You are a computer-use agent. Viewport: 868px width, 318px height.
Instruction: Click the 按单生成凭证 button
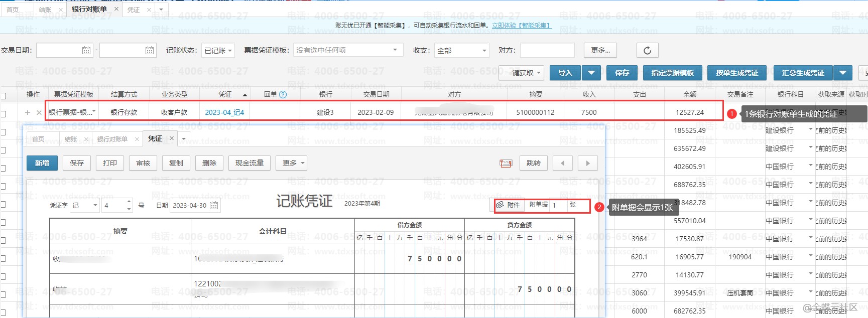[737, 73]
